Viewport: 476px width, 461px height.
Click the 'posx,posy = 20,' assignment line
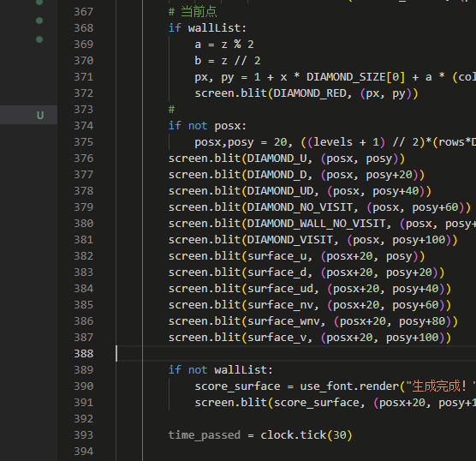tap(335, 142)
